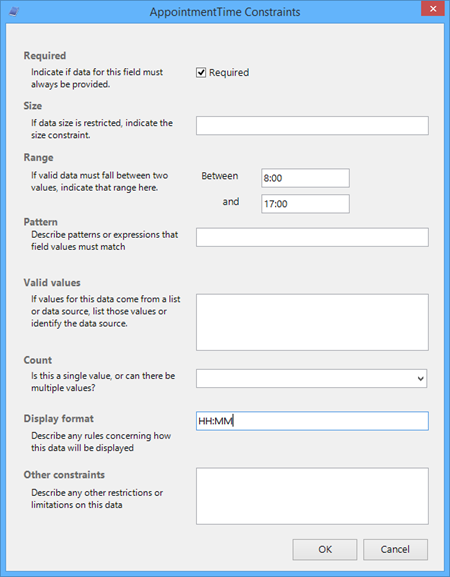This screenshot has height=577, width=450.
Task: Click the OK button
Action: (325, 550)
